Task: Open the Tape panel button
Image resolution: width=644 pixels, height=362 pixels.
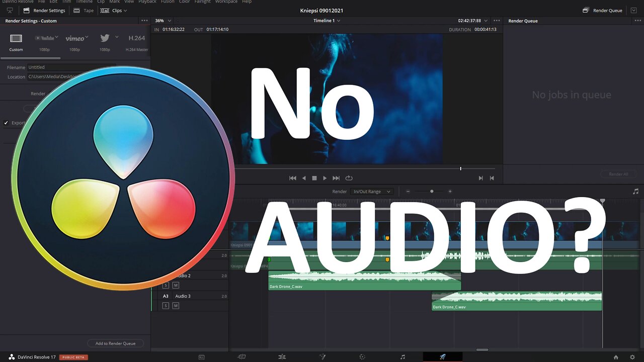Action: tap(84, 10)
